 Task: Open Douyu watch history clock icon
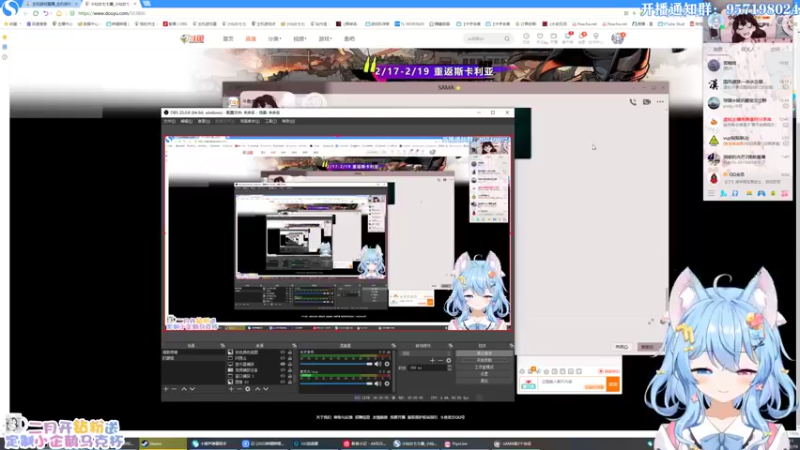click(526, 38)
